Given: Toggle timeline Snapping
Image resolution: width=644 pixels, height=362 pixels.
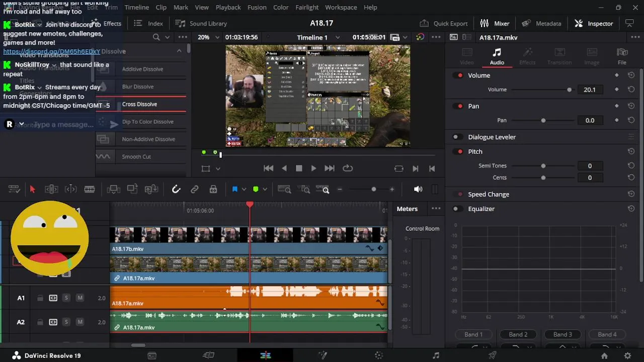Looking at the screenshot, I should point(176,189).
